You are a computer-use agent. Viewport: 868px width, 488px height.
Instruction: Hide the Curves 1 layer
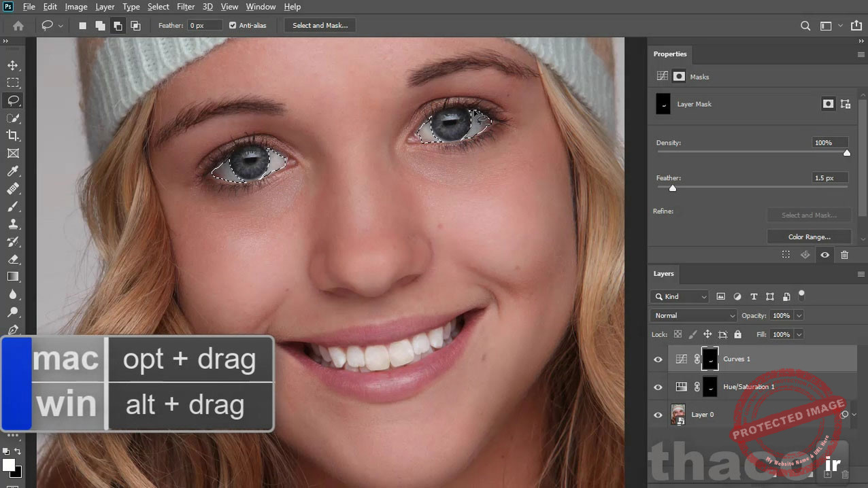coord(657,359)
